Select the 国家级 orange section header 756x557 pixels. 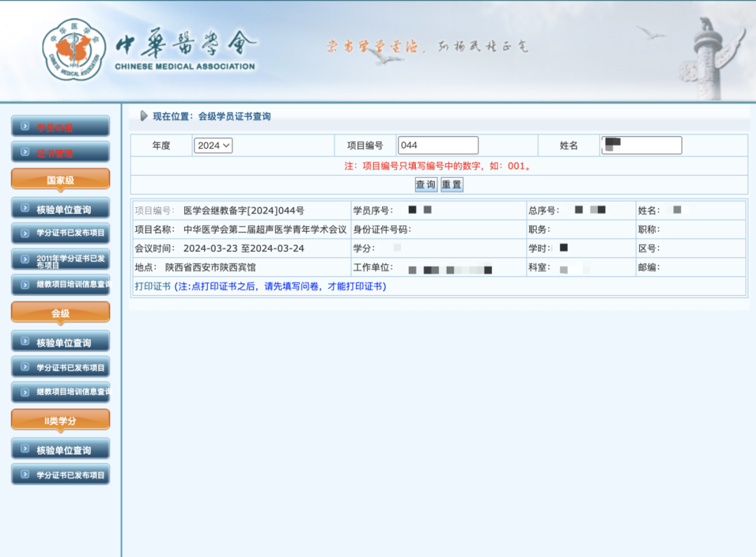pyautogui.click(x=61, y=180)
